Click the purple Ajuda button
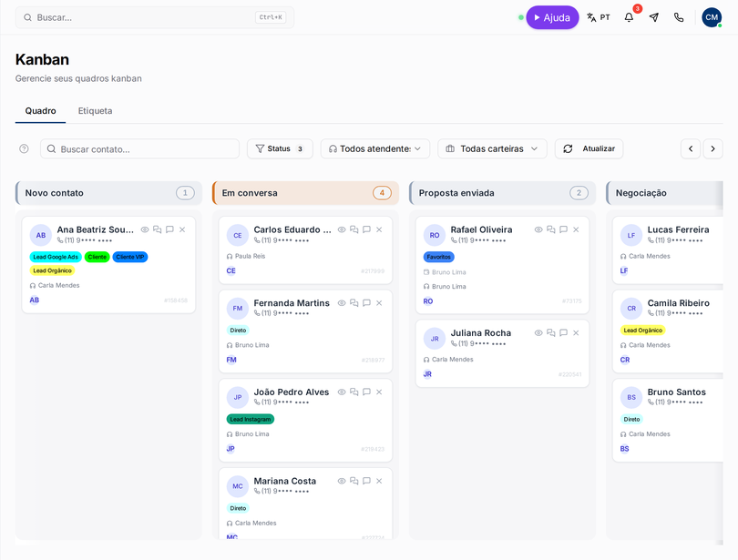This screenshot has height=560, width=738. [x=552, y=17]
